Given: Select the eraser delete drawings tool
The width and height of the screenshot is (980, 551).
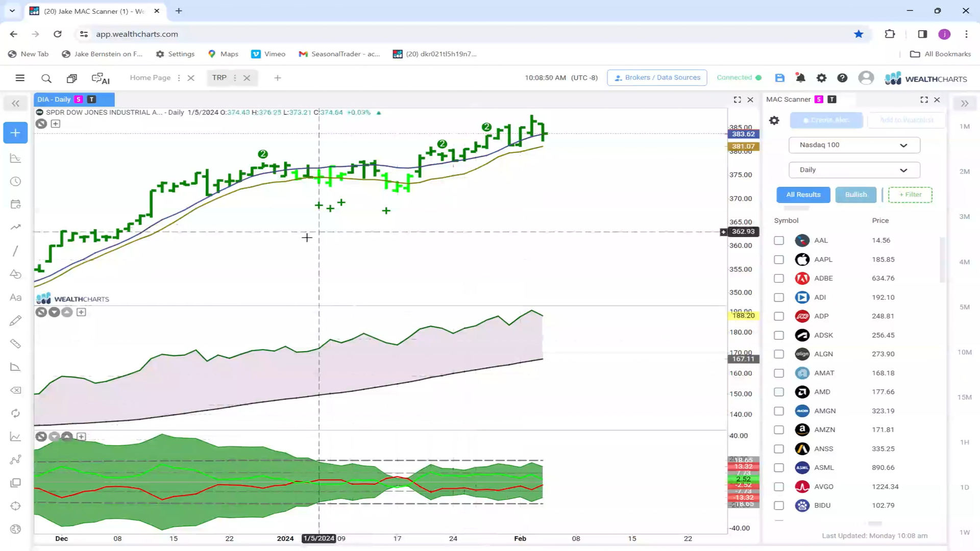Looking at the screenshot, I should click(15, 390).
